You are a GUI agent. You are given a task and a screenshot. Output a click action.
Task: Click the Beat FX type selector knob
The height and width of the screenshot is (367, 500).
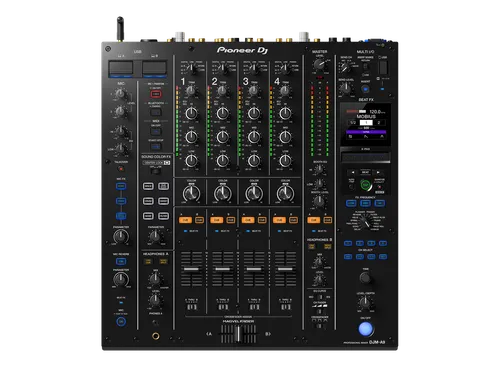pos(366,222)
